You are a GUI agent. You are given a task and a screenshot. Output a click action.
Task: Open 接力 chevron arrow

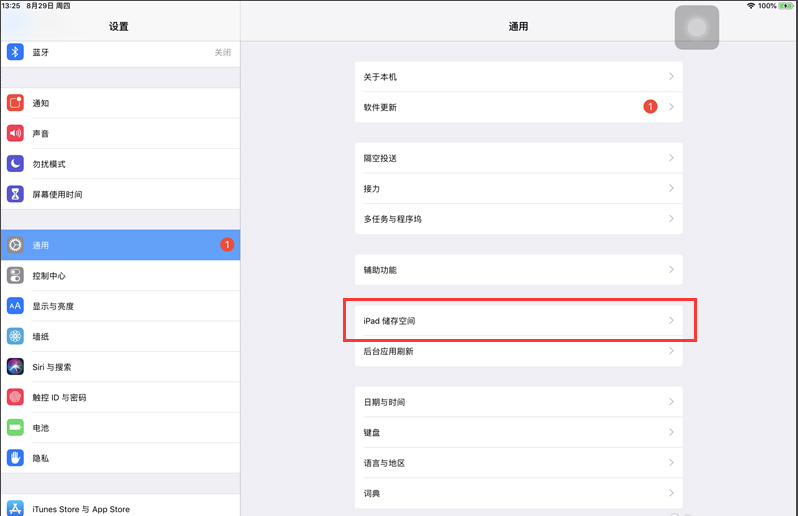(671, 188)
